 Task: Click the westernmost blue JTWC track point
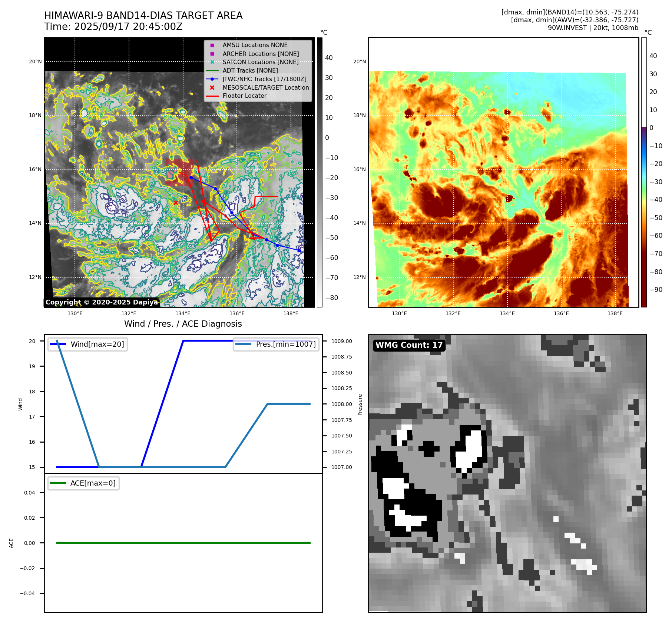191,178
